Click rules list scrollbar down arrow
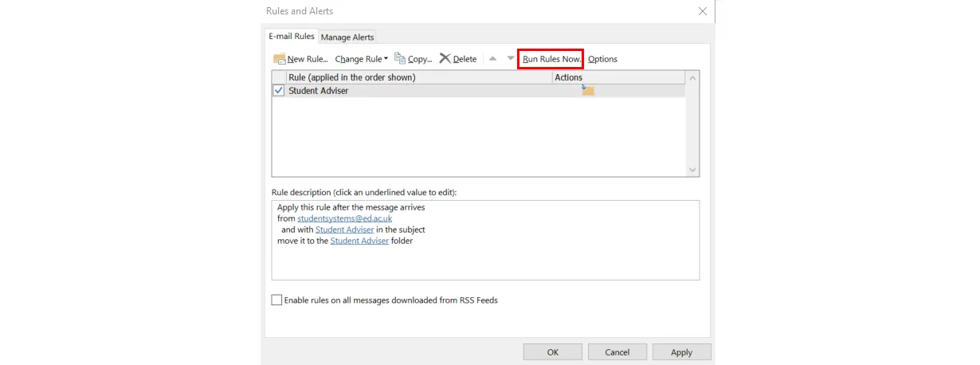Viewport: 980px width, 365px height. [692, 170]
